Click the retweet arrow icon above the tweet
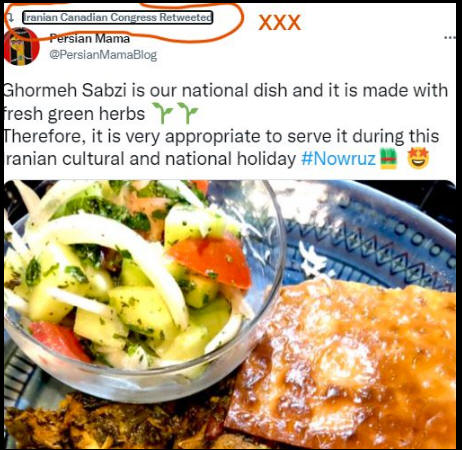Screen dimensions: 462x450 click(x=10, y=17)
